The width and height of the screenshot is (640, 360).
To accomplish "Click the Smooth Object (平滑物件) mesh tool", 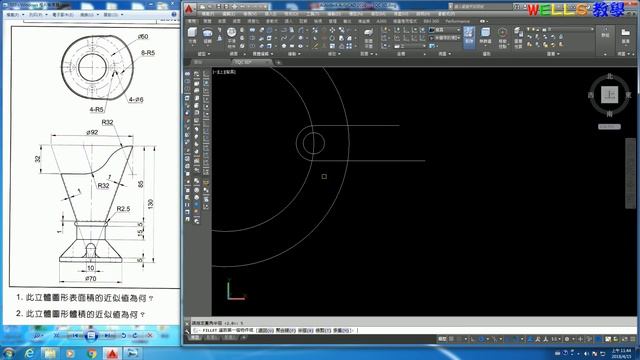I will point(231,36).
